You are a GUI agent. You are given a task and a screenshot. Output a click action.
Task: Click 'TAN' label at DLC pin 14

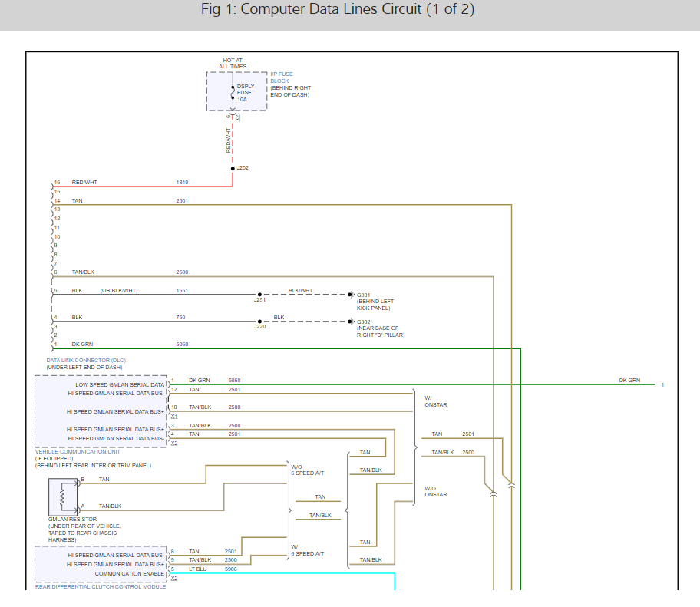[x=78, y=201]
